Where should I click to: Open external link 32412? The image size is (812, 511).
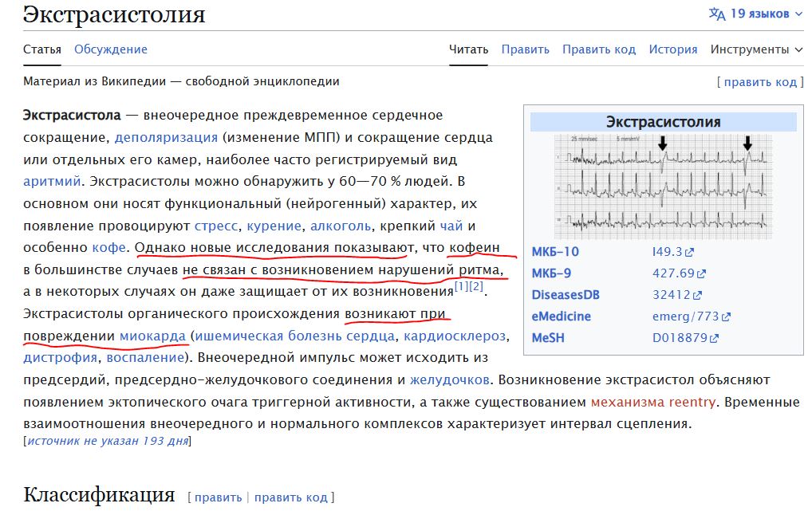click(671, 295)
